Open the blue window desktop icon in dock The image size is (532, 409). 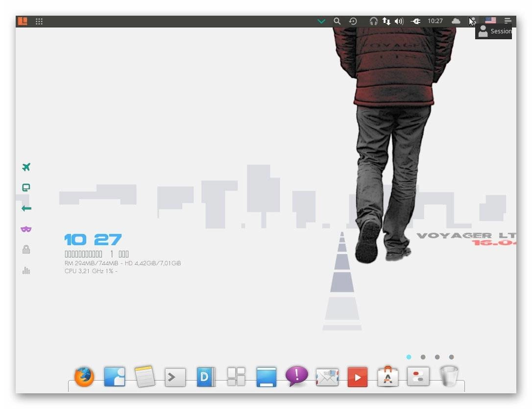(x=266, y=377)
